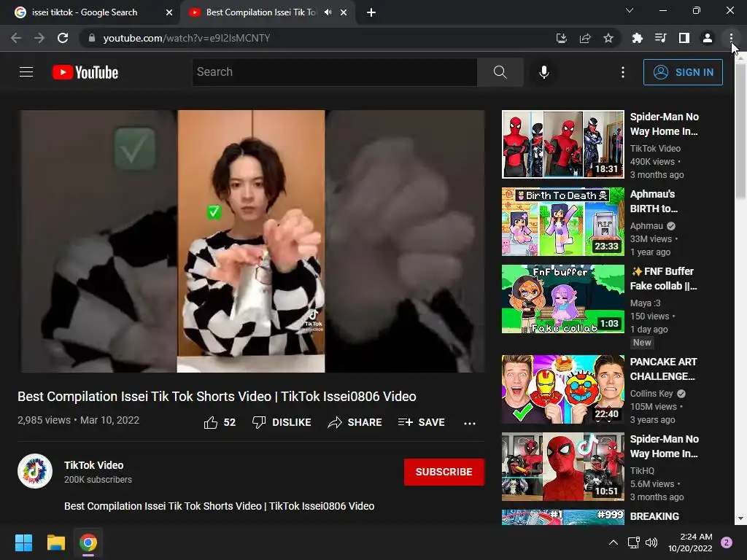Click the 2,985 views text
The image size is (747, 560).
(44, 420)
